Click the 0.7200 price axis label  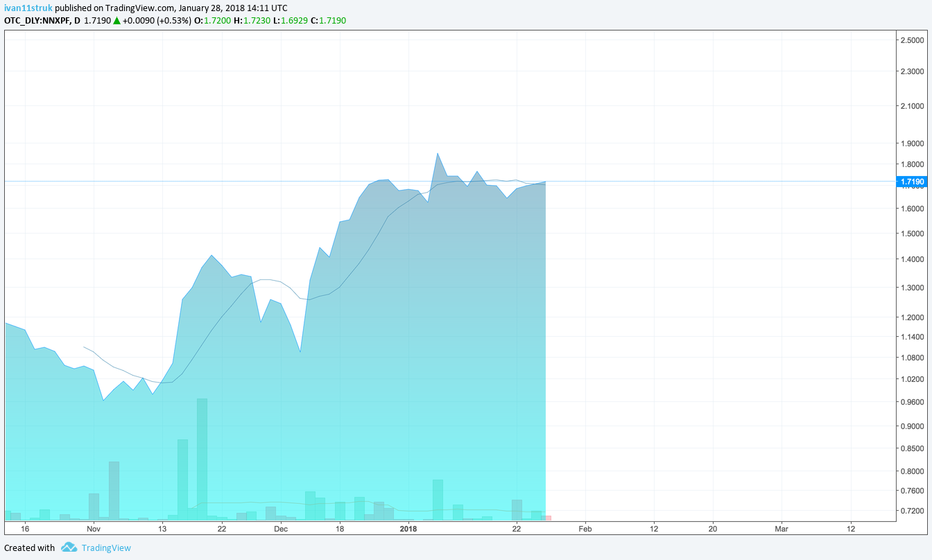[913, 511]
